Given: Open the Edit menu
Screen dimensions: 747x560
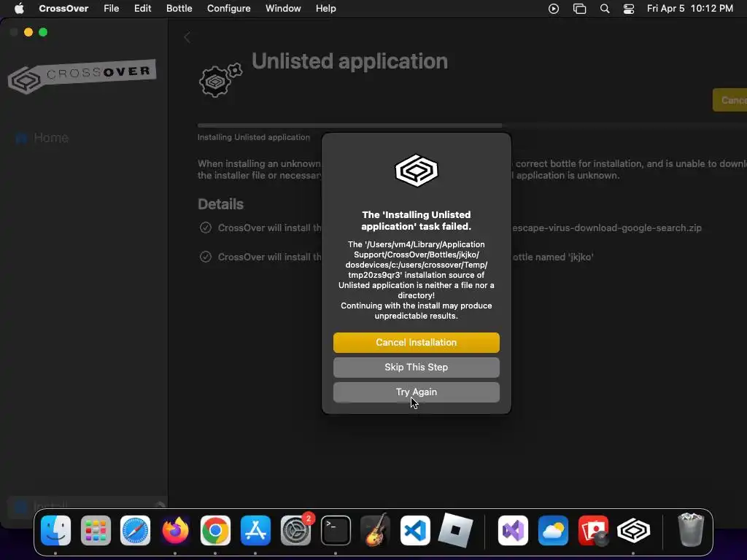Looking at the screenshot, I should tap(142, 8).
